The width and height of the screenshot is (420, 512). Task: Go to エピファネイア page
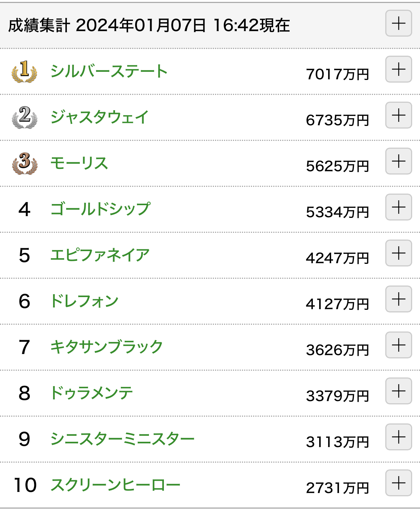click(x=100, y=255)
